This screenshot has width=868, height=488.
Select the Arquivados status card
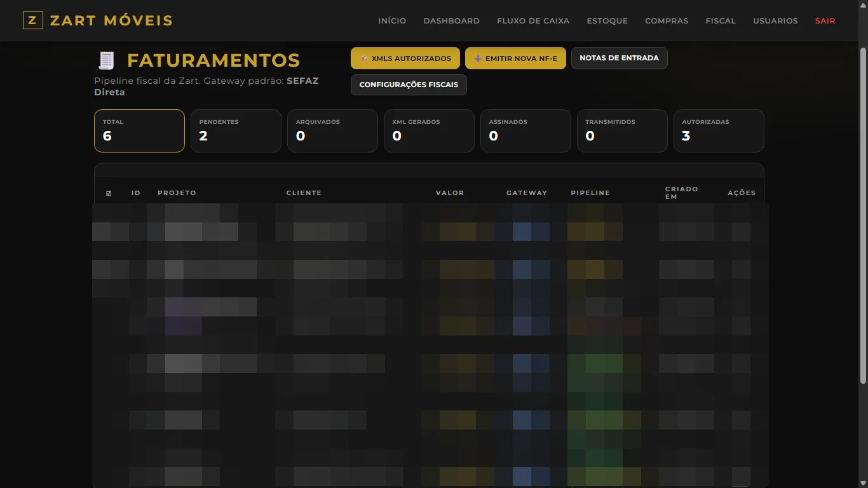point(332,131)
